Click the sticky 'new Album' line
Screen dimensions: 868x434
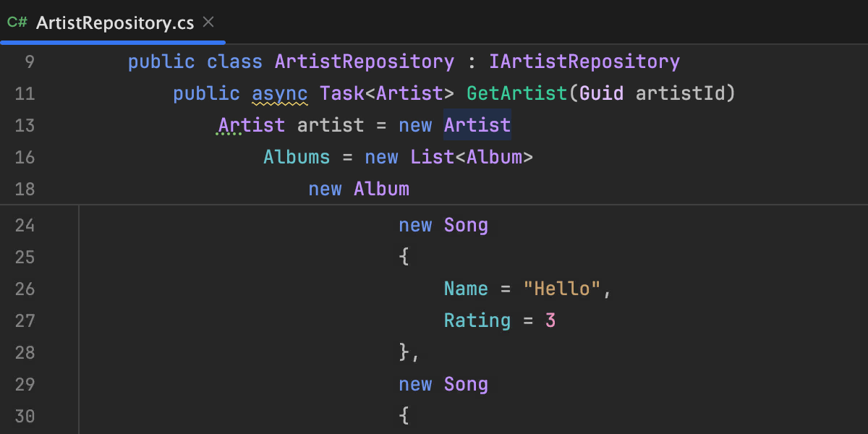tap(359, 190)
